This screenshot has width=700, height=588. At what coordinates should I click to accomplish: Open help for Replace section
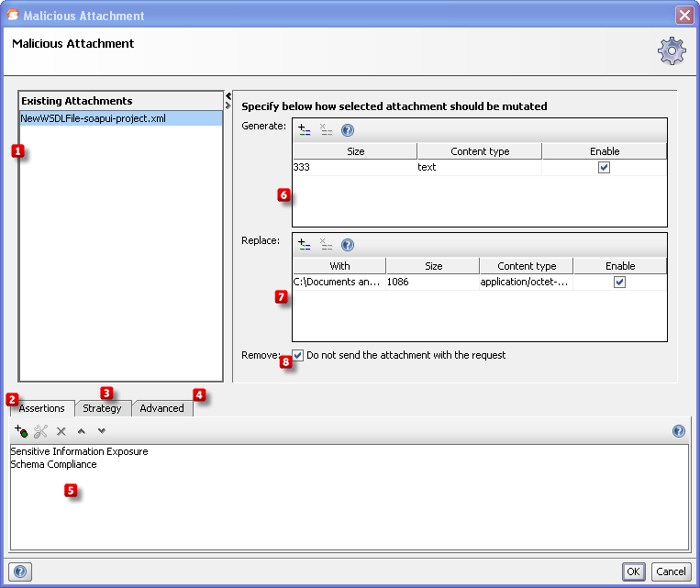click(348, 245)
